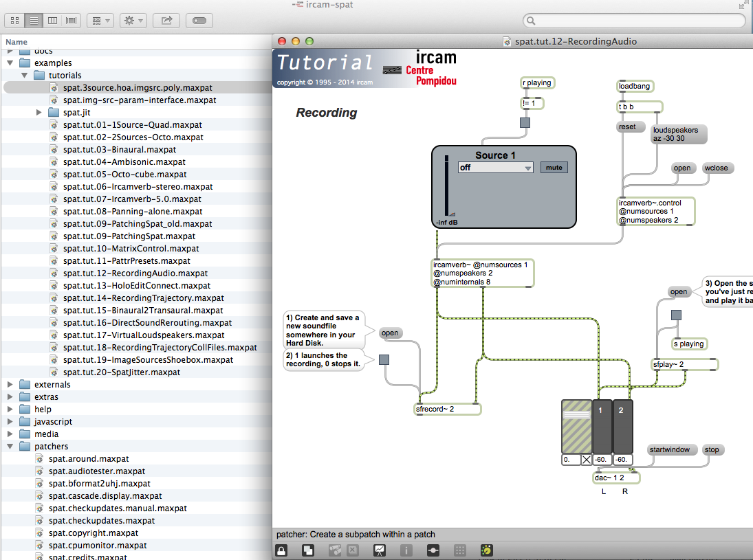Screen dimensions: 753x560
Task: Click the sfrecord~ 2 object
Action: coord(448,409)
